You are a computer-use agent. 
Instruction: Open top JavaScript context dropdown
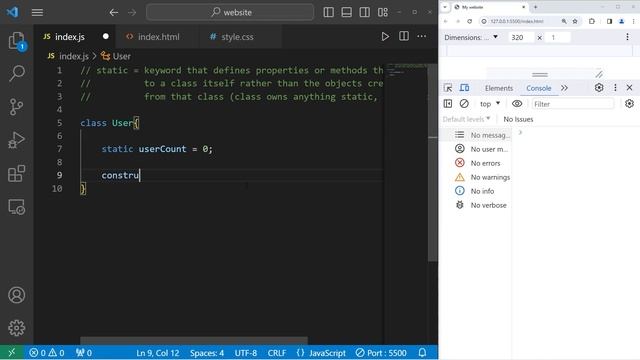(490, 104)
